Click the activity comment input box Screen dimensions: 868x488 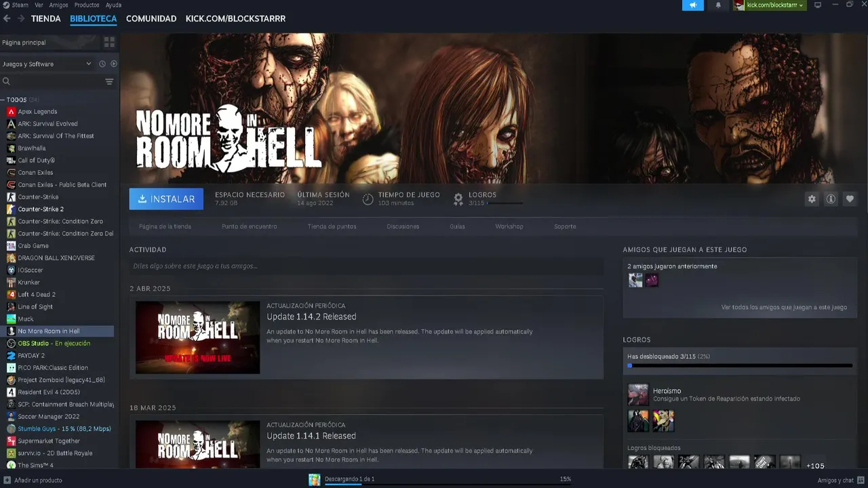(x=366, y=266)
